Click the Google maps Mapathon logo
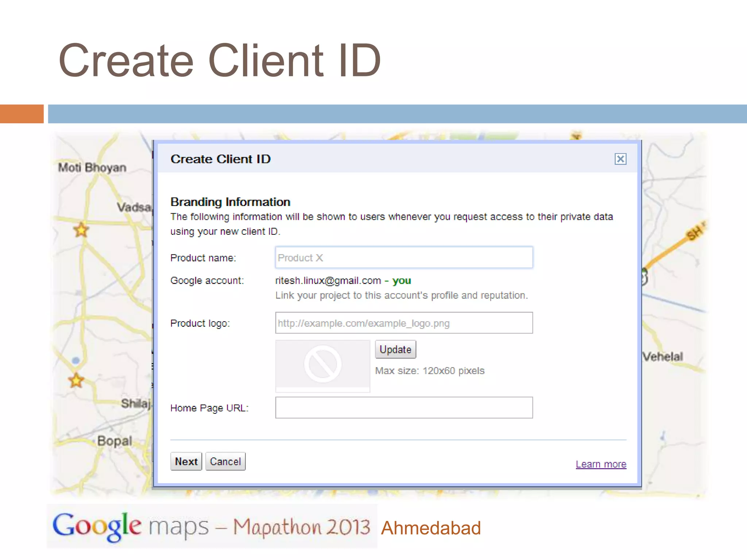Image resolution: width=747 pixels, height=560 pixels. (x=212, y=527)
